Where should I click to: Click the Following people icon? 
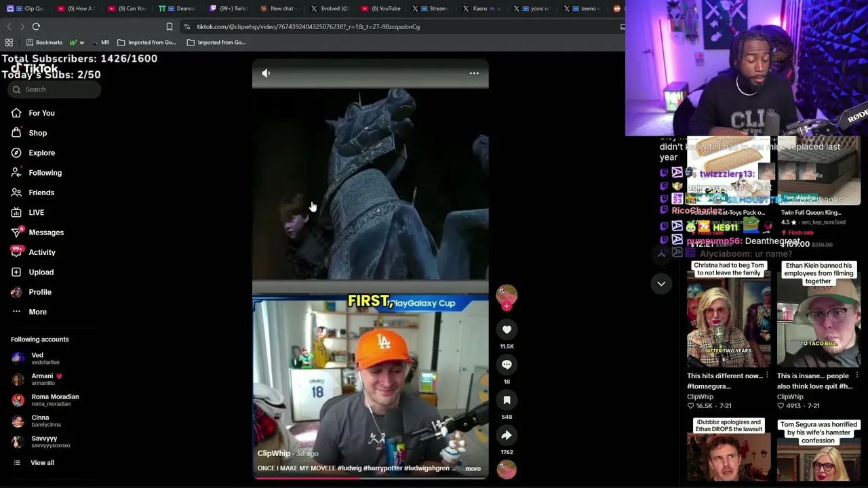[x=16, y=173]
